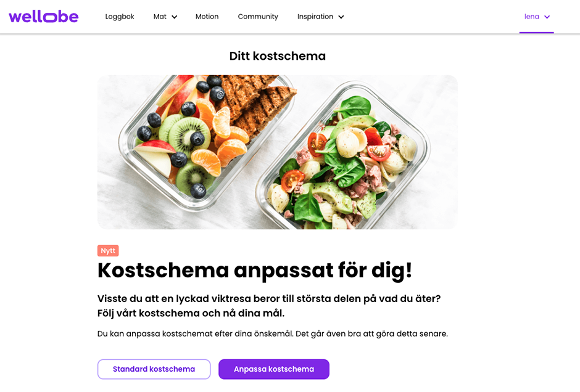Screen dimensions: 580x392
Task: Click the Anpassa kostschema button
Action: point(274,369)
